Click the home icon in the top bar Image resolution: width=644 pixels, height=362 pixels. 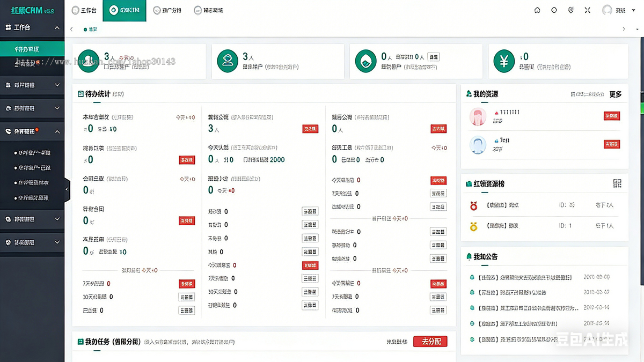tap(537, 10)
